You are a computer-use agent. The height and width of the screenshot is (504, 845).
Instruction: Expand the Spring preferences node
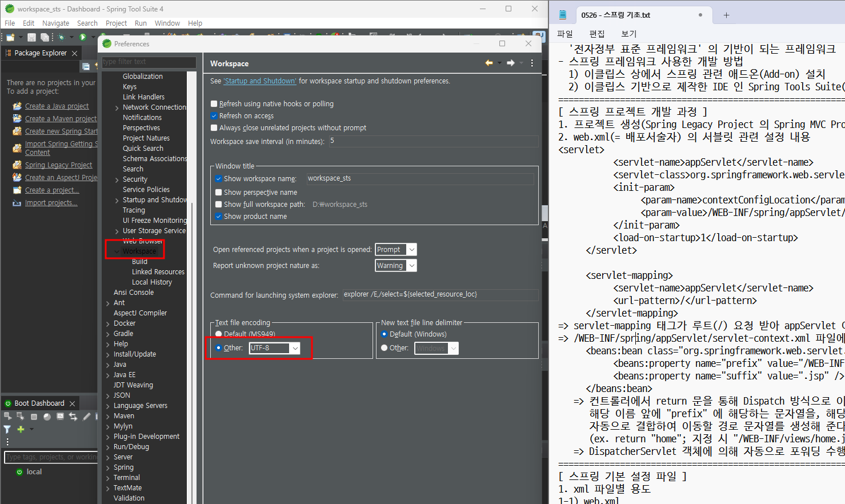pyautogui.click(x=108, y=467)
